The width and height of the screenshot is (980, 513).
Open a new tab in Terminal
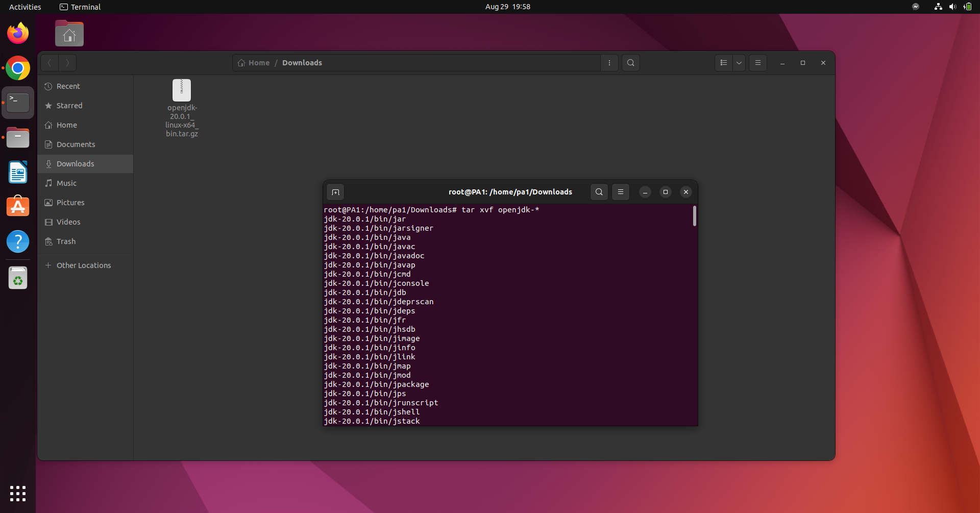[335, 192]
